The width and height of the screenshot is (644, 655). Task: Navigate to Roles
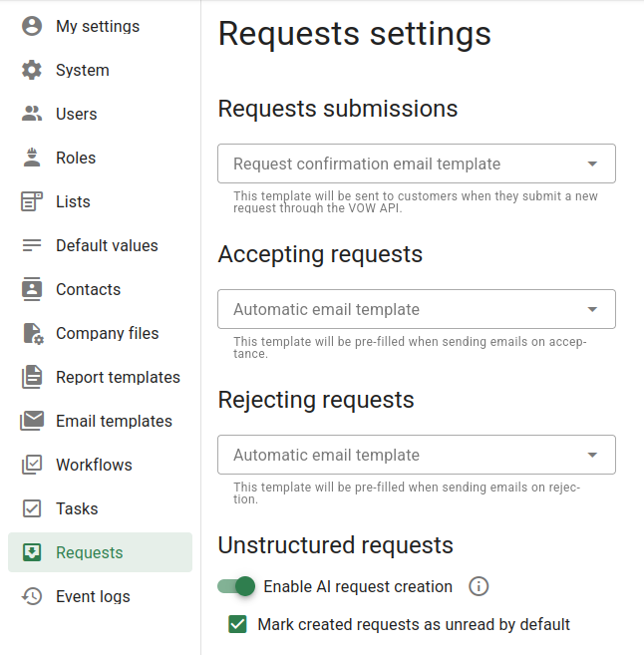click(101, 158)
